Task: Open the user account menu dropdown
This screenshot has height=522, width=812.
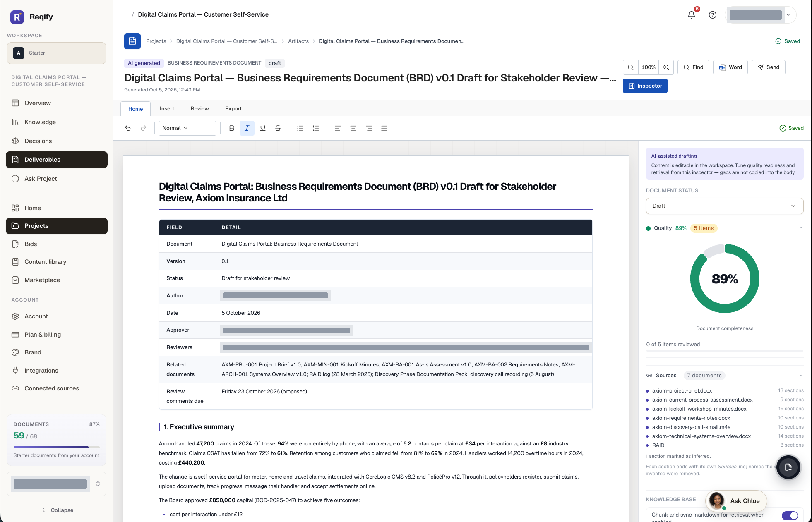Action: click(761, 15)
